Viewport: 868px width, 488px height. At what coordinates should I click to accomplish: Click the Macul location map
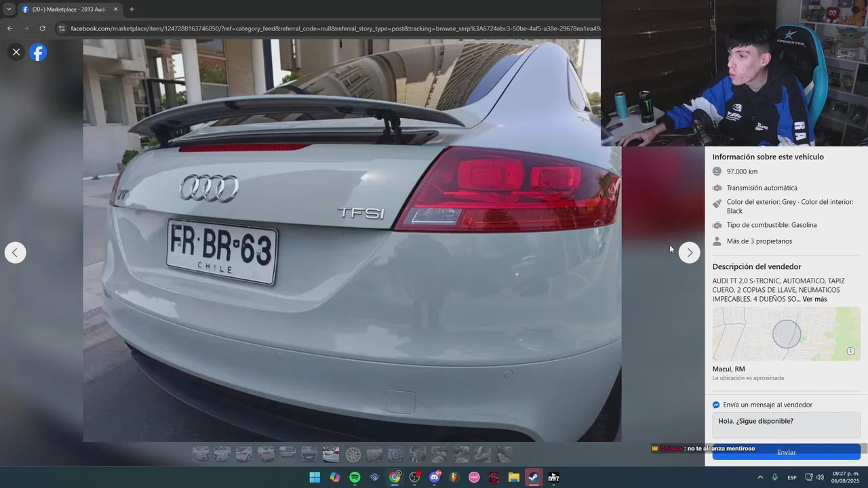786,334
